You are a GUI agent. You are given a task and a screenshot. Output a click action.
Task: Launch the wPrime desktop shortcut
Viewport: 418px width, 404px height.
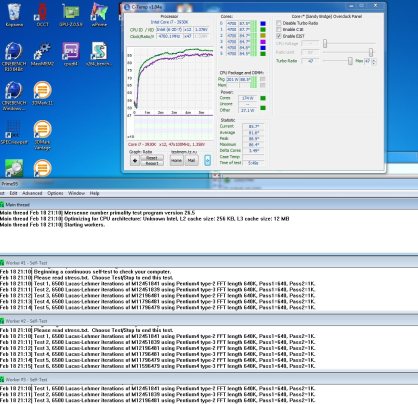(99, 14)
